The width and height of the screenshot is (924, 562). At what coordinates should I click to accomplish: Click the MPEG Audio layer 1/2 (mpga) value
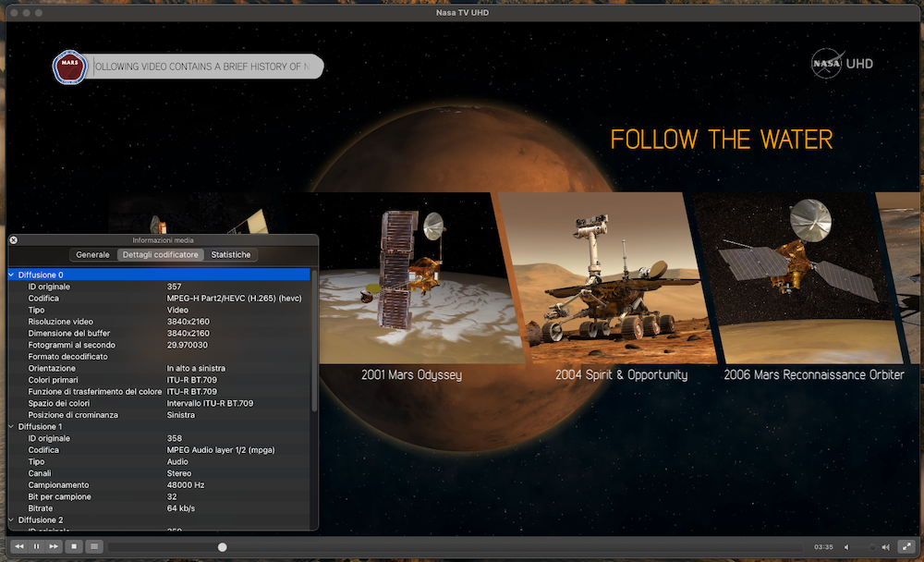click(221, 450)
